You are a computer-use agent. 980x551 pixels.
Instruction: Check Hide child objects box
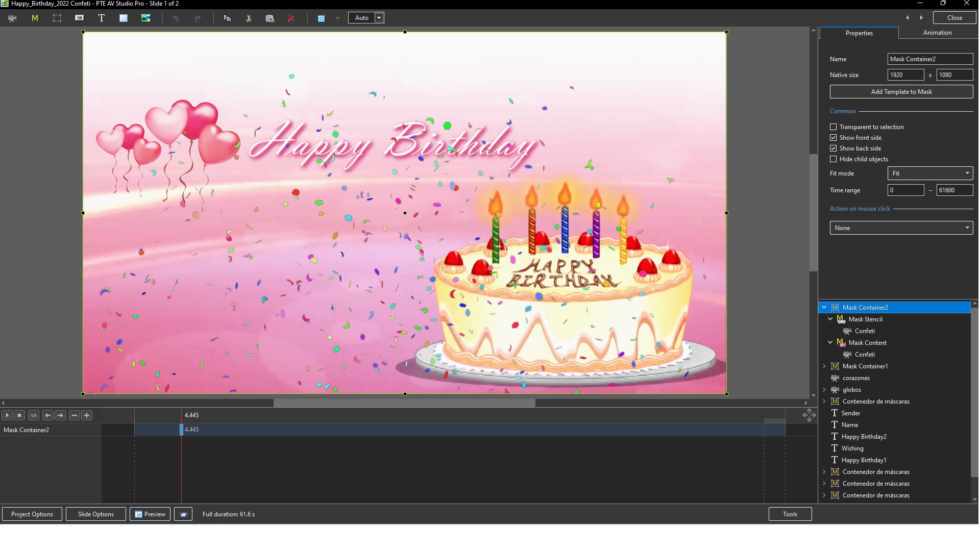coord(834,159)
